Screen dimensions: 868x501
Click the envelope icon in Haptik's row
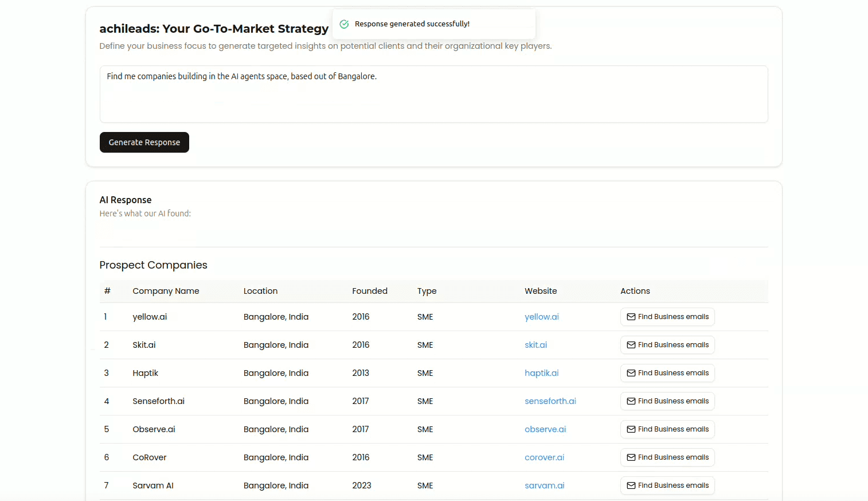[x=630, y=372]
